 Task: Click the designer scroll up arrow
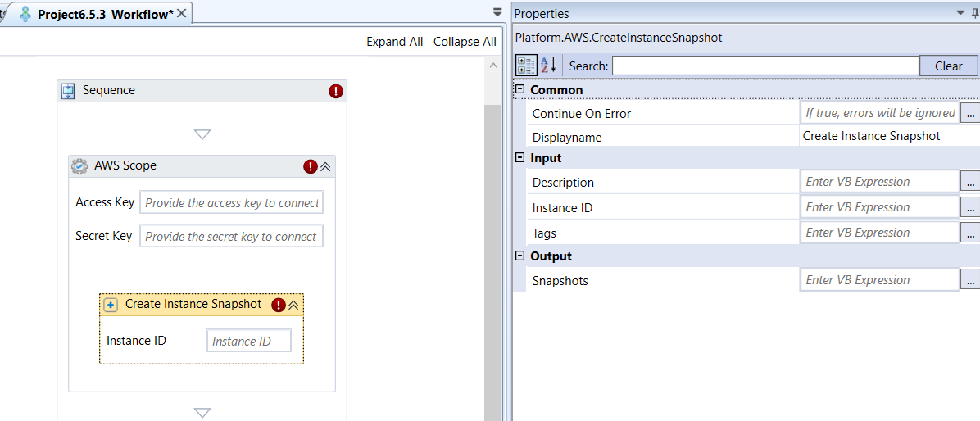[493, 66]
